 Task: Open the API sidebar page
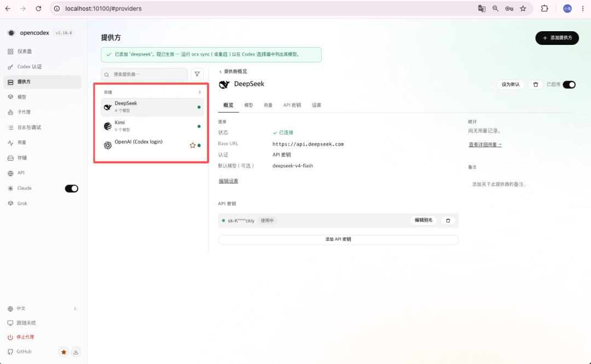pyautogui.click(x=42, y=173)
